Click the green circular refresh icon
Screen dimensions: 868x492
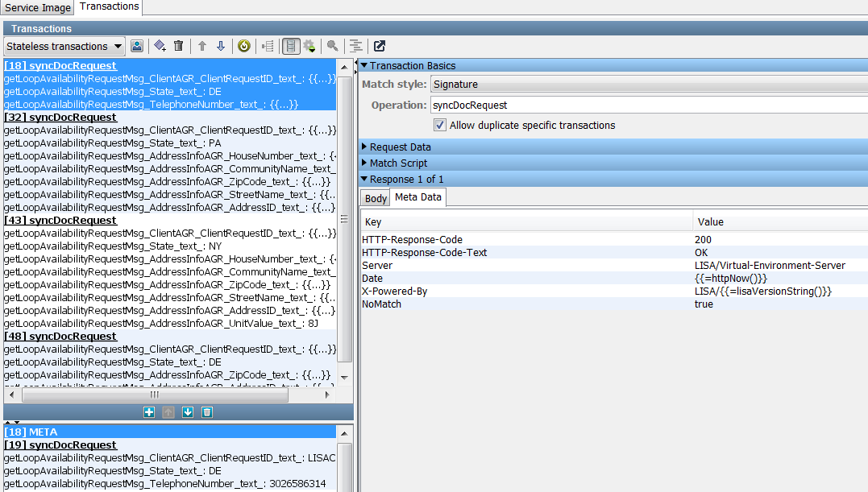tap(243, 47)
